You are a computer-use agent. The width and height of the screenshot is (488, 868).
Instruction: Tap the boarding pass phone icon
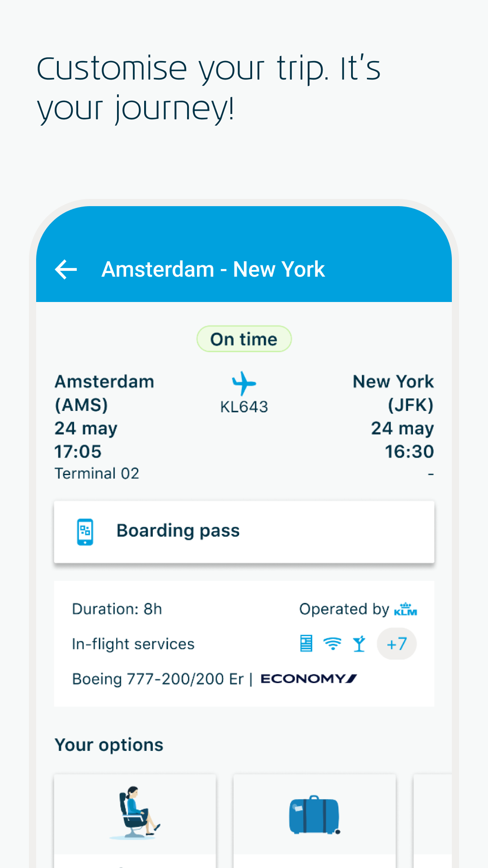click(85, 532)
